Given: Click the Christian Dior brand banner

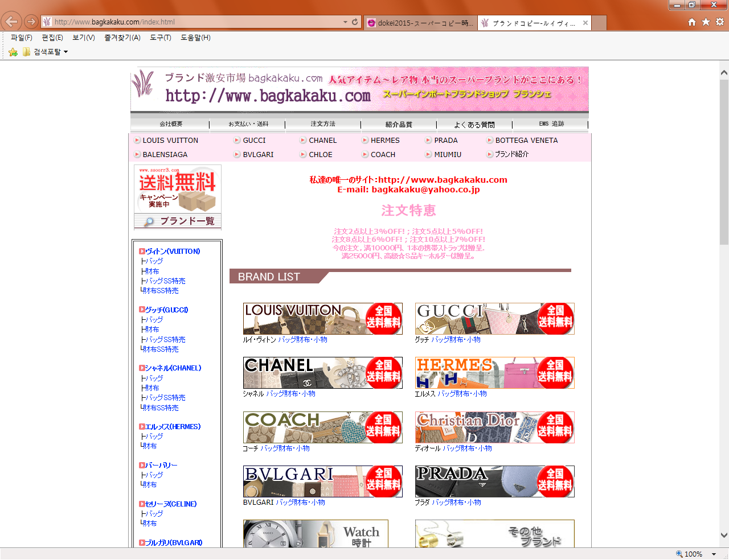Looking at the screenshot, I should [x=495, y=427].
